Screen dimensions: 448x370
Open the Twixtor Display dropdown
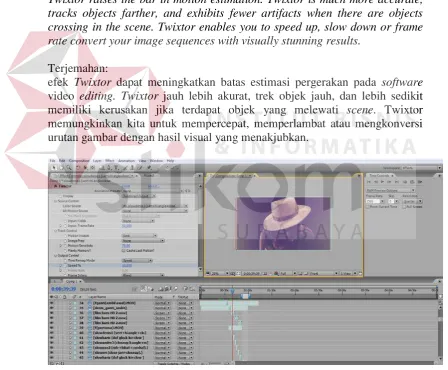(138, 196)
